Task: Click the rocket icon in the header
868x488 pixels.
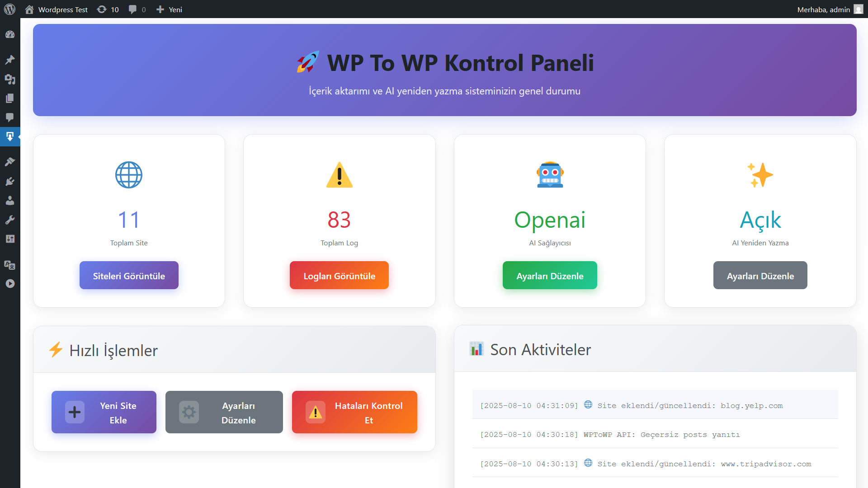Action: (308, 62)
